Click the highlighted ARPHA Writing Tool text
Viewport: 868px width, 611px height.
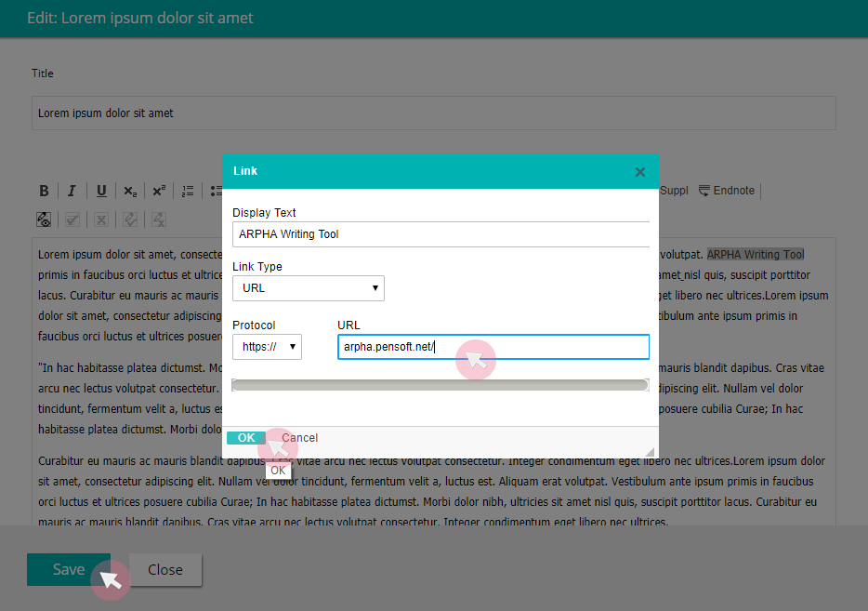[x=755, y=255]
